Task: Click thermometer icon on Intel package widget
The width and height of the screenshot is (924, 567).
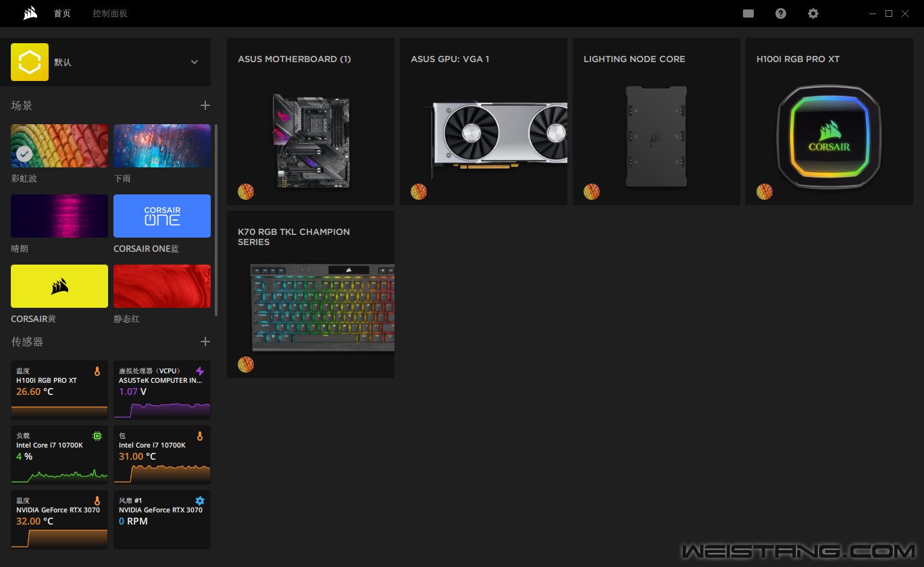Action: (199, 436)
